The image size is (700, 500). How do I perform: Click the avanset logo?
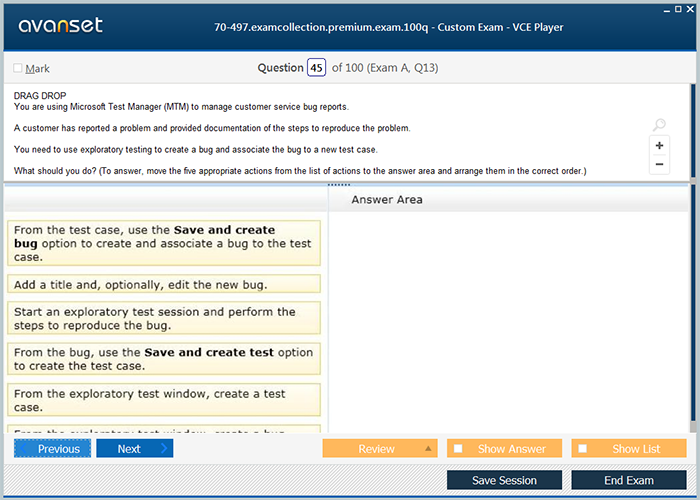61,25
